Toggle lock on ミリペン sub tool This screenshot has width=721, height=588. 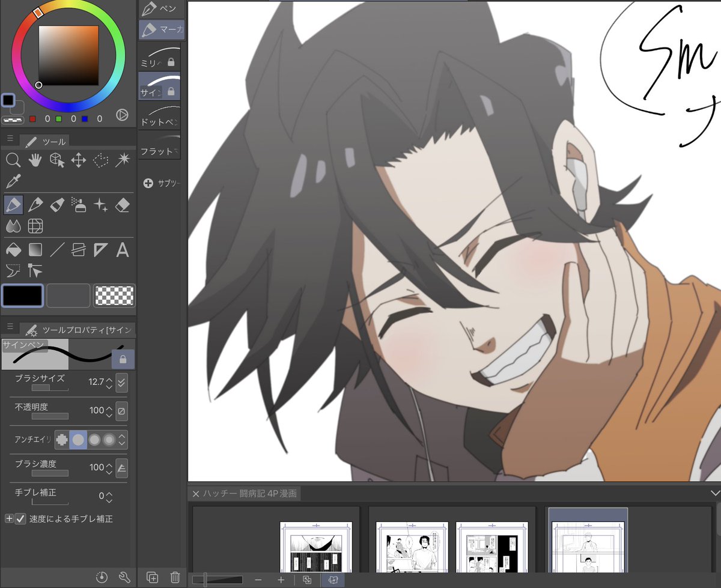[171, 62]
